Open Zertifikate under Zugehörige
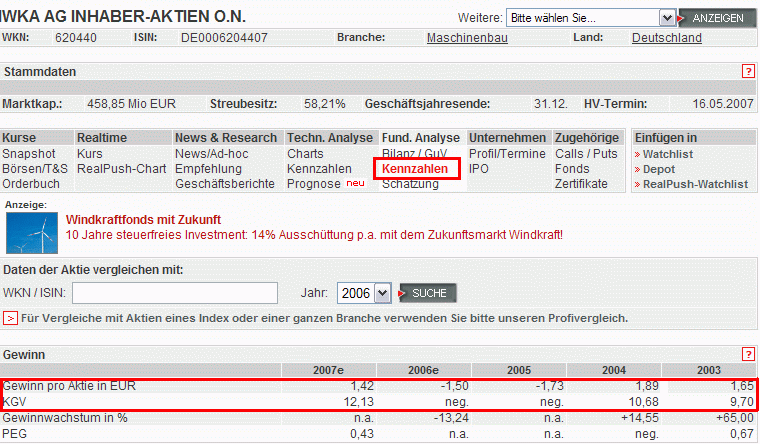The width and height of the screenshot is (760, 444). [x=581, y=184]
